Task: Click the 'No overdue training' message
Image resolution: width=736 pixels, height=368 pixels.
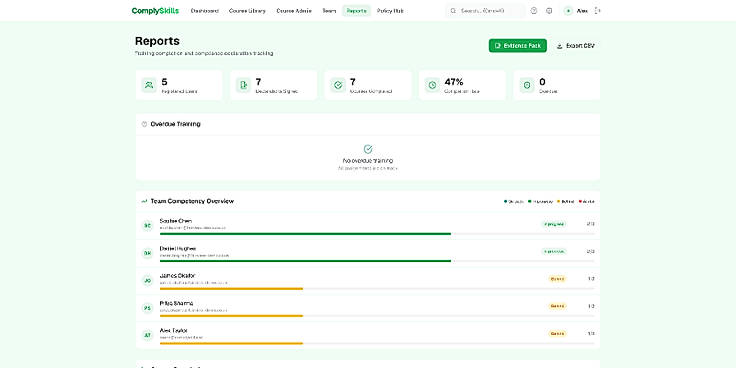Action: (x=368, y=161)
